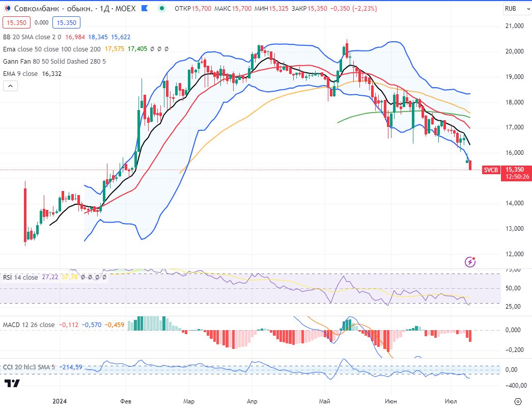Click the SVCB price label tag
Screen dimensions: 532x407
click(x=491, y=170)
